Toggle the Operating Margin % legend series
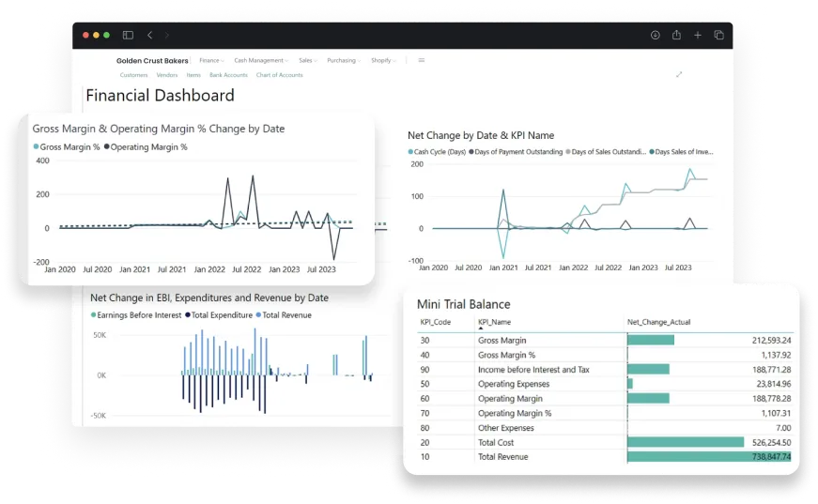This screenshot has width=818, height=504. [146, 147]
